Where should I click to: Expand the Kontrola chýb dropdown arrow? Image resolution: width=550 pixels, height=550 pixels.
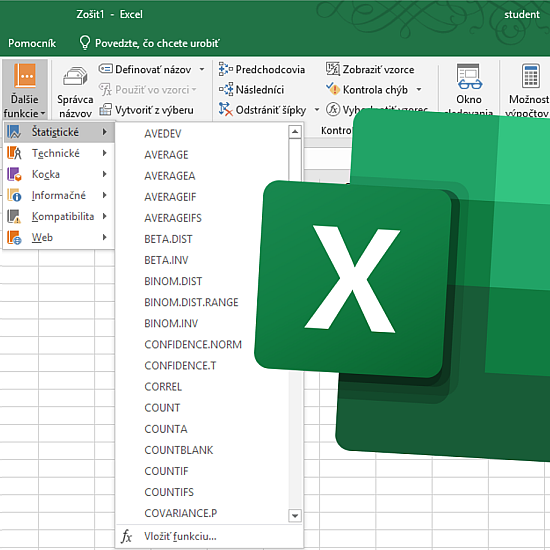click(419, 90)
